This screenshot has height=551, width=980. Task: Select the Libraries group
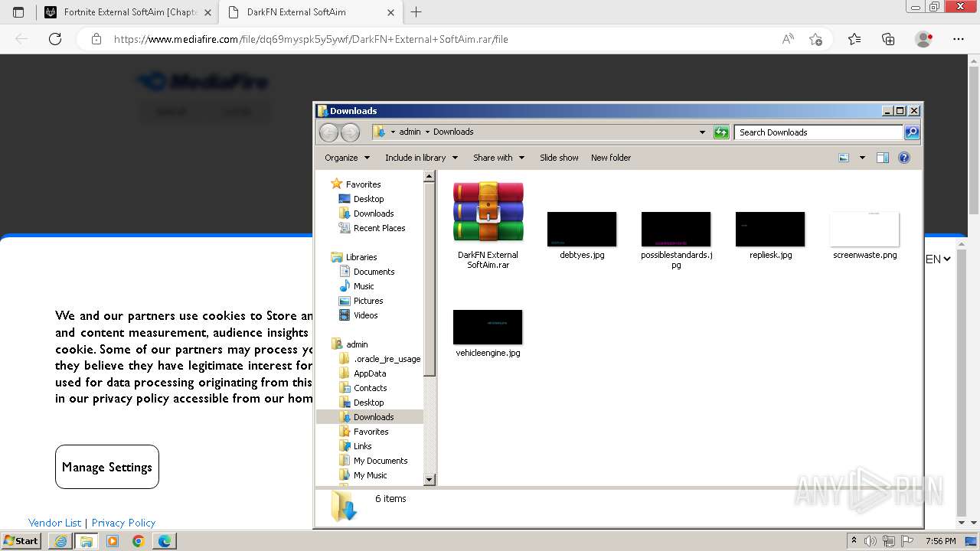(x=361, y=257)
